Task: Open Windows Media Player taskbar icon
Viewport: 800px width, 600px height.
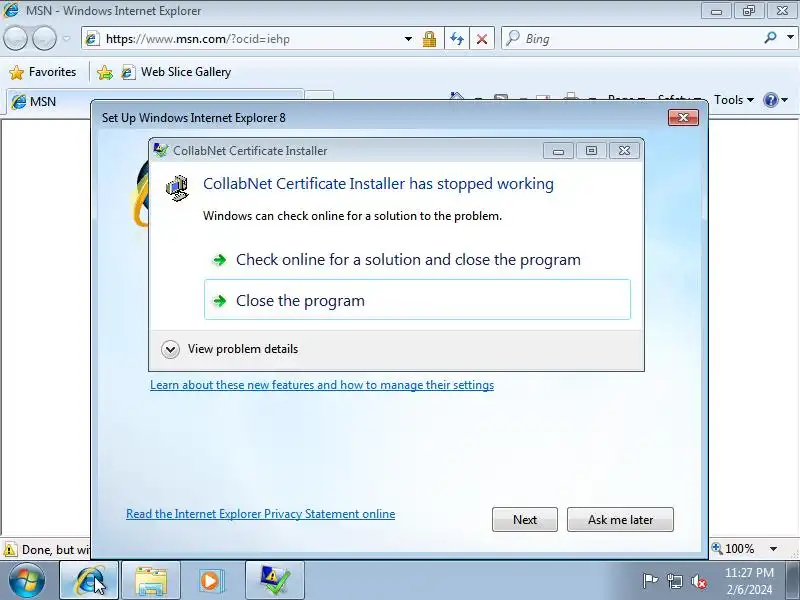Action: [211, 581]
